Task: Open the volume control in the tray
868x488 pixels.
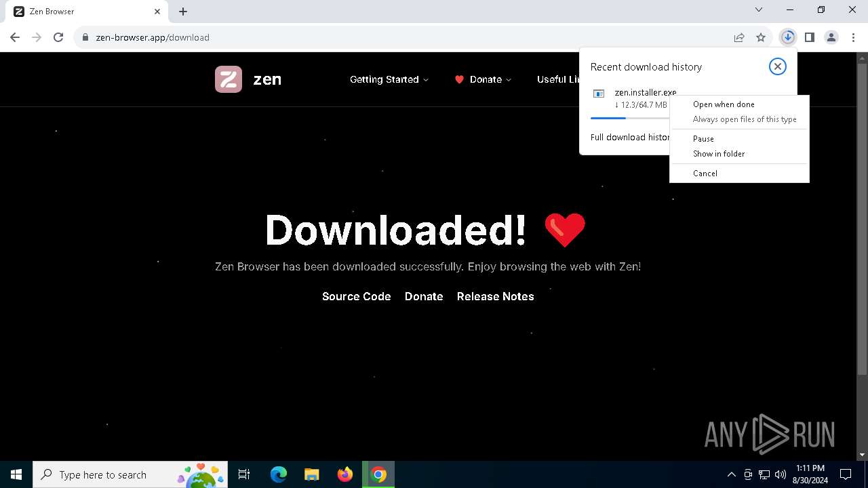Action: (781, 474)
